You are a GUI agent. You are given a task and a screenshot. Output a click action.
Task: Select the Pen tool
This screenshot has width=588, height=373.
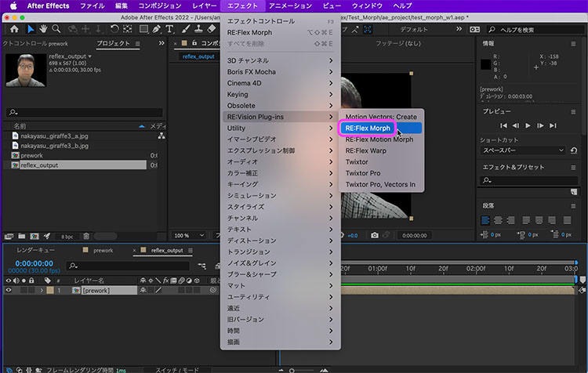point(156,29)
